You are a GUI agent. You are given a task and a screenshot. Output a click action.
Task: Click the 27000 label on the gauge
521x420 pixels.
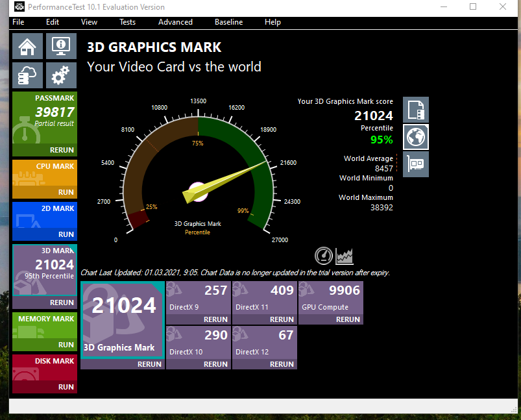click(x=280, y=240)
